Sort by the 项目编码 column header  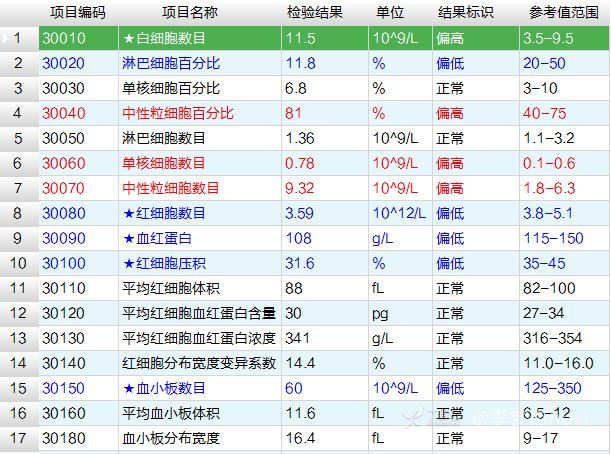pos(78,13)
